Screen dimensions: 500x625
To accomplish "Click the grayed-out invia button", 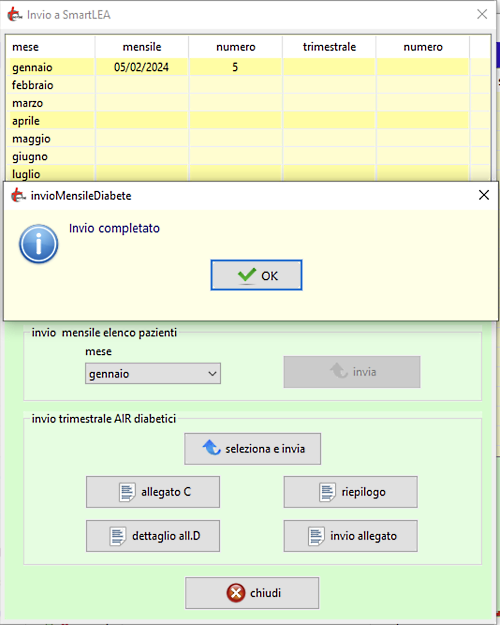I will [x=352, y=372].
